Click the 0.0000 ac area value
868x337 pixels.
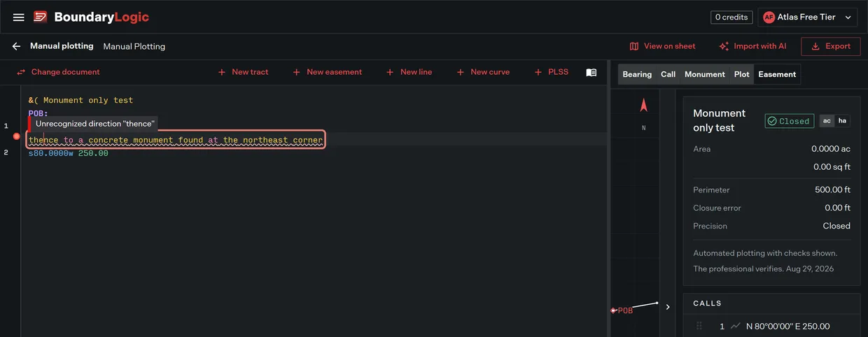831,149
